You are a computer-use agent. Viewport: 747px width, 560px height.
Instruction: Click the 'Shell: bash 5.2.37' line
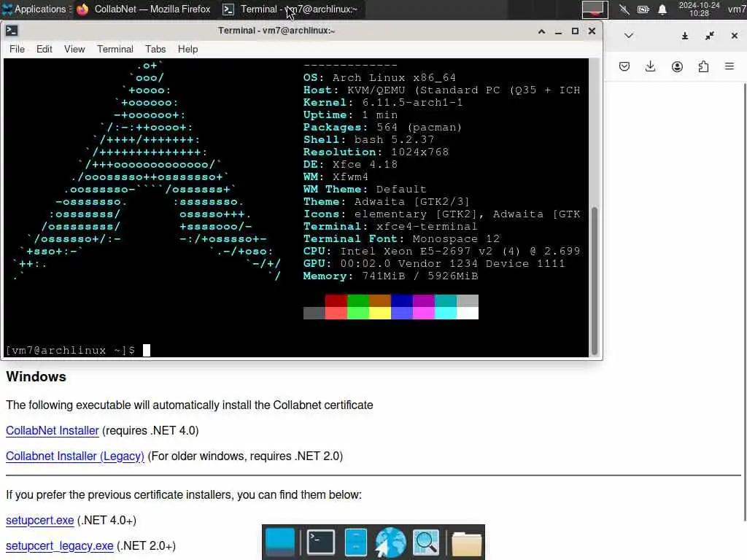click(368, 139)
